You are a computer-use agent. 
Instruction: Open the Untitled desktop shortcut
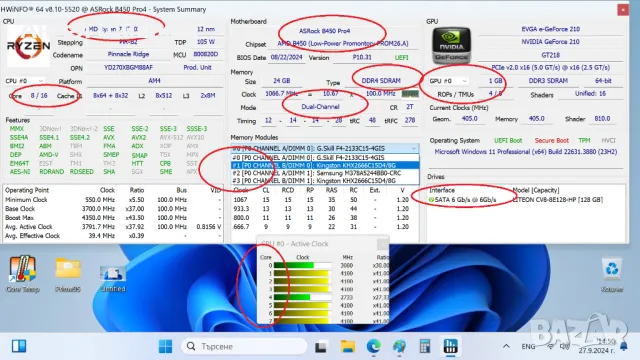113,277
